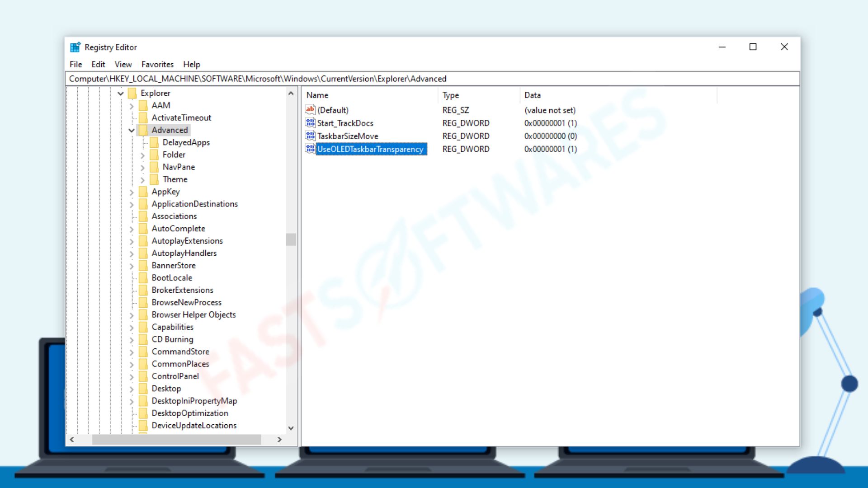Click the ControlPanel folder icon

[x=143, y=376]
